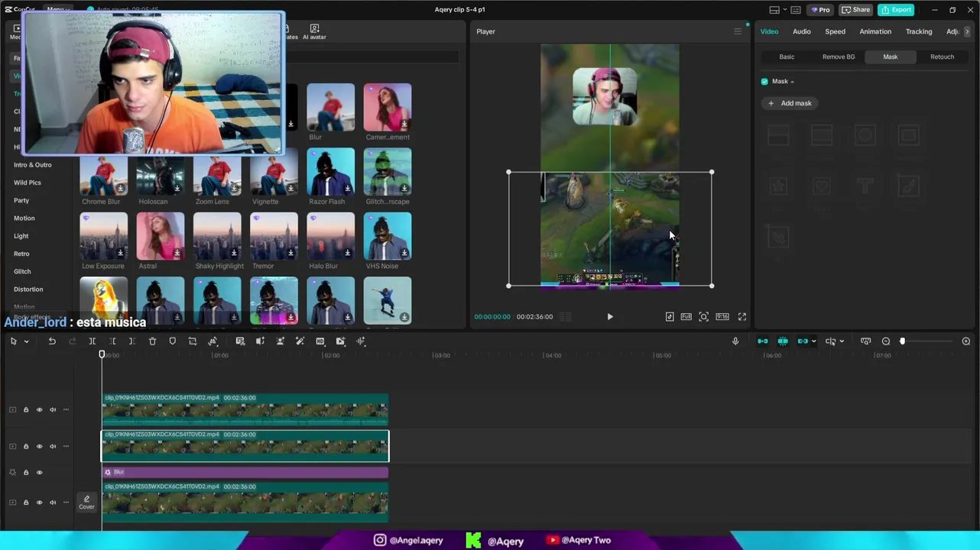The width and height of the screenshot is (980, 550).
Task: Zoom out the timeline
Action: coord(886,341)
